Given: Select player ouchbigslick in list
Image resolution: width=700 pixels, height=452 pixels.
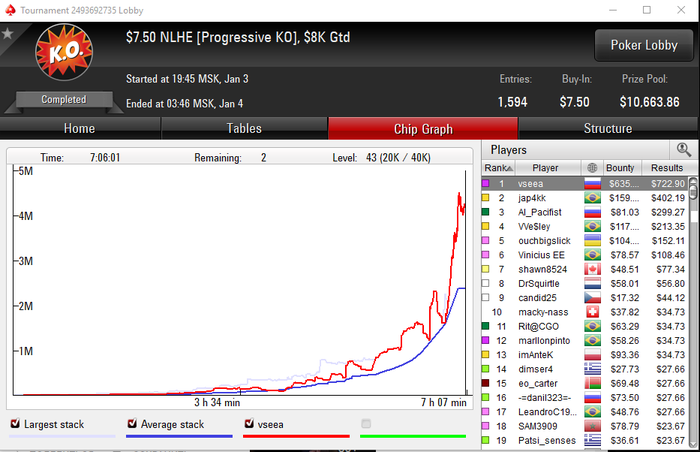Looking at the screenshot, I should [x=585, y=241].
